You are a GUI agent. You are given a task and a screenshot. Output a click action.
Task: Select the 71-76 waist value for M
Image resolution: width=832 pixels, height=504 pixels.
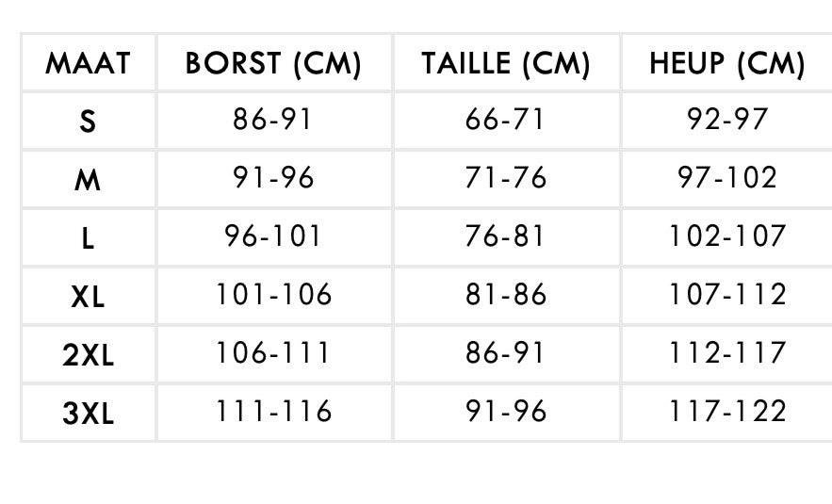[506, 177]
